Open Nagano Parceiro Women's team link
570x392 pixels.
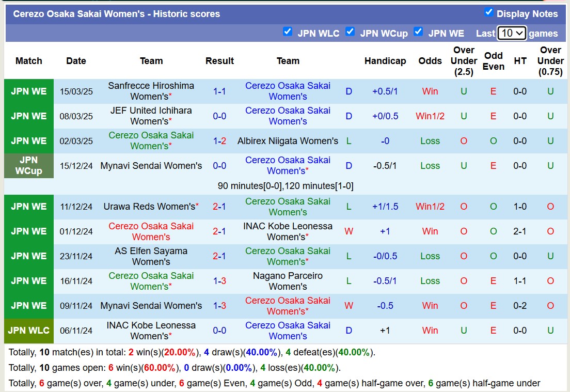point(288,281)
